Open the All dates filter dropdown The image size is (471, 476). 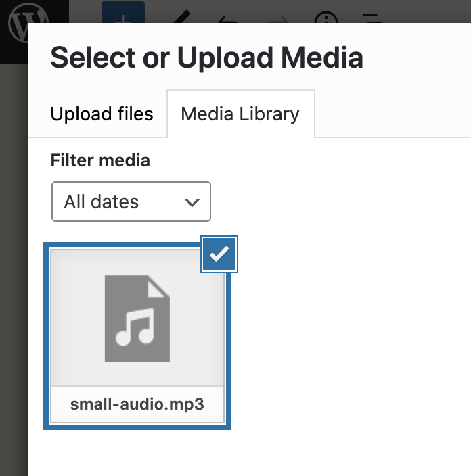pos(131,201)
